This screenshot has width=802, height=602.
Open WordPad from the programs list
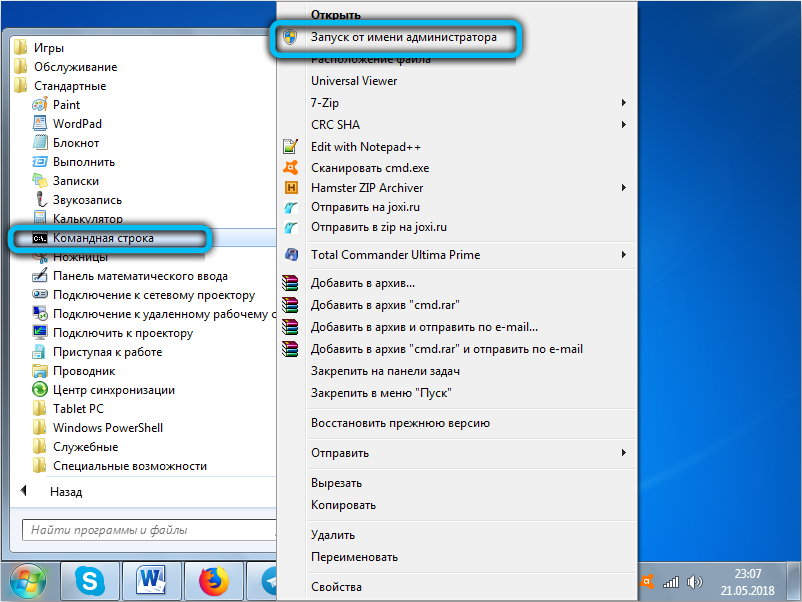(x=77, y=124)
